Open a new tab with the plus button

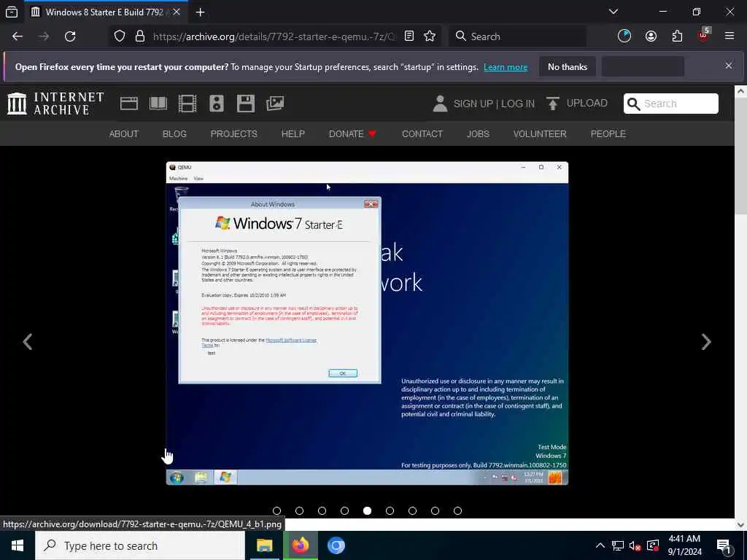click(200, 12)
